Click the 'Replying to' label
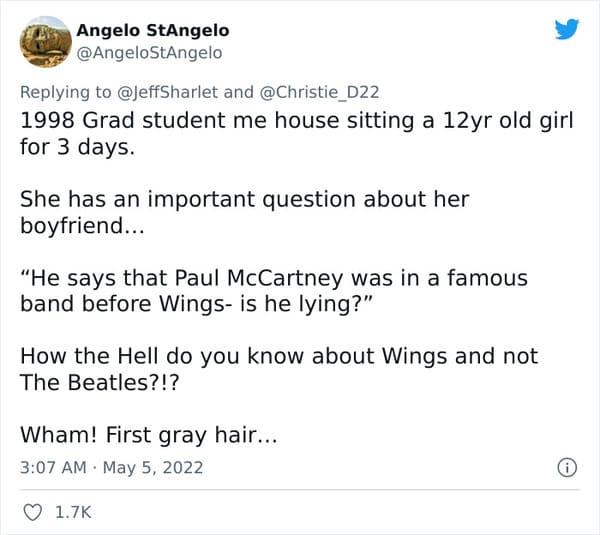Screen dimensions: 600x535 pyautogui.click(x=65, y=92)
